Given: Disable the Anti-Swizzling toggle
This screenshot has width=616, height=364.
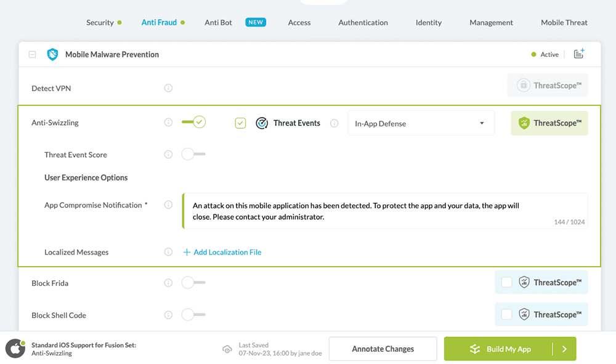Looking at the screenshot, I should click(193, 123).
